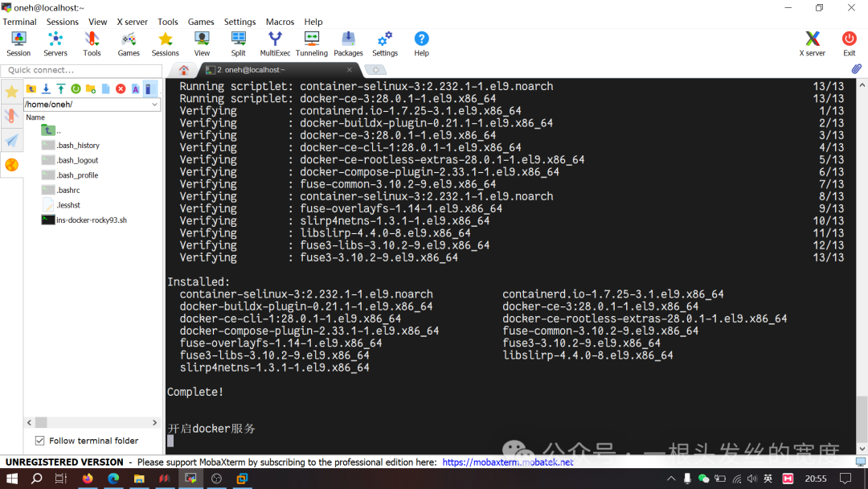Open the Tools knife sidebar tab
The image size is (868, 489).
11,115
